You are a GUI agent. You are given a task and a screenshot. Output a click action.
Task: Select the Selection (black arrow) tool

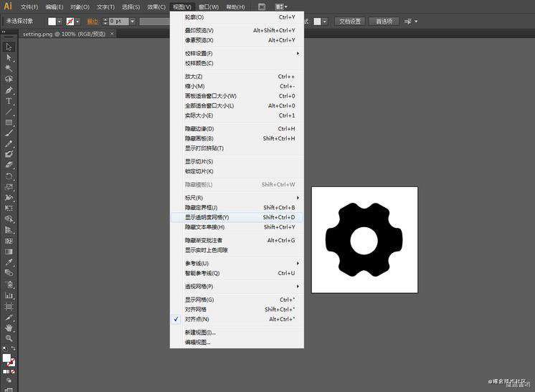tap(9, 47)
